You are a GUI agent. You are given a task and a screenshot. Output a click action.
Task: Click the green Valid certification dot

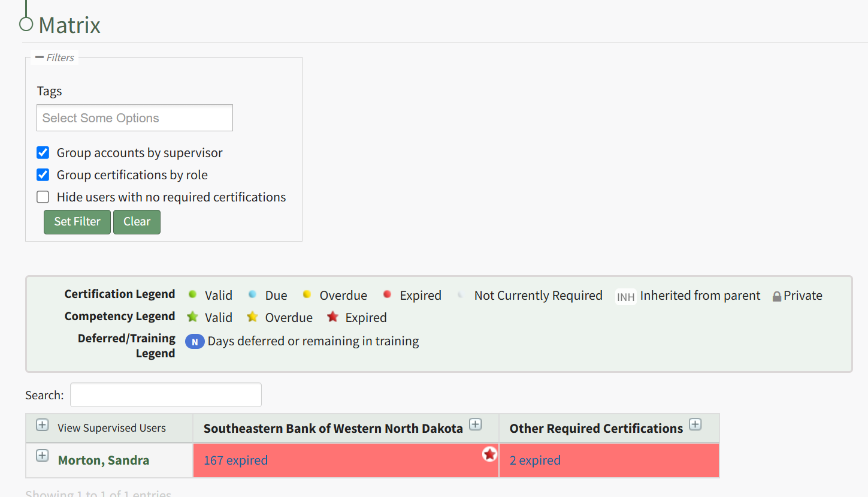click(192, 294)
